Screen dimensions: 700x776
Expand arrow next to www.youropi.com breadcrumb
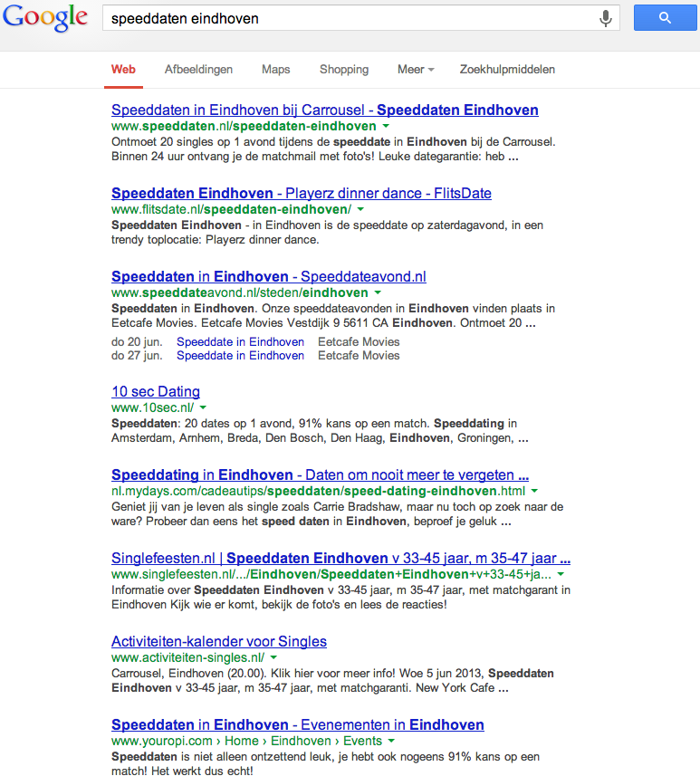[391, 741]
